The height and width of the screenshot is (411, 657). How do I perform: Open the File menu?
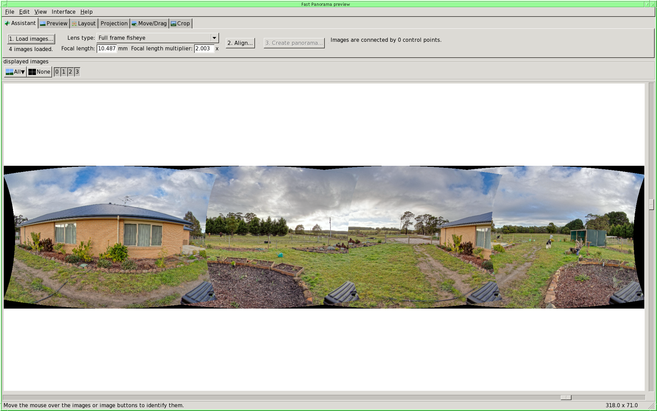tap(9, 11)
